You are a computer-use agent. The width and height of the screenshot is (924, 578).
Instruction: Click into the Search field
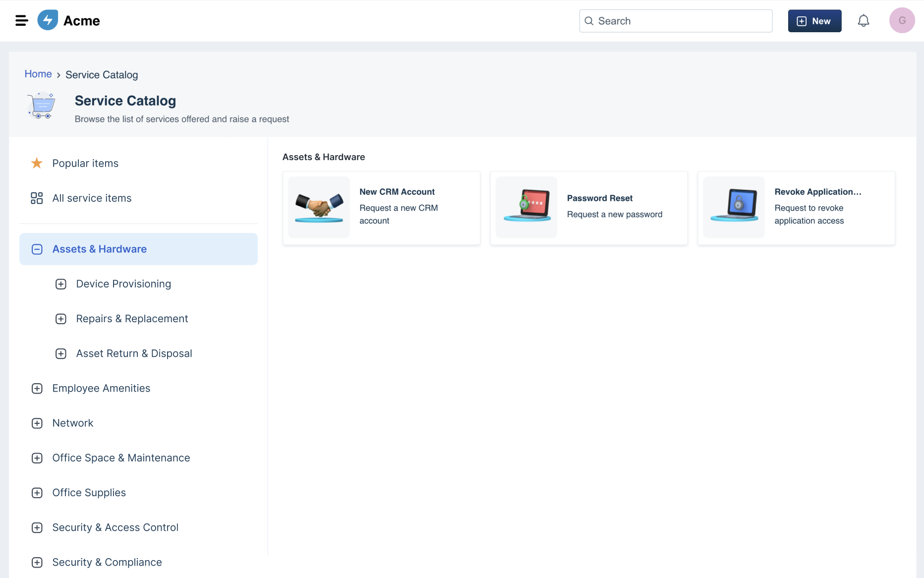coord(676,21)
